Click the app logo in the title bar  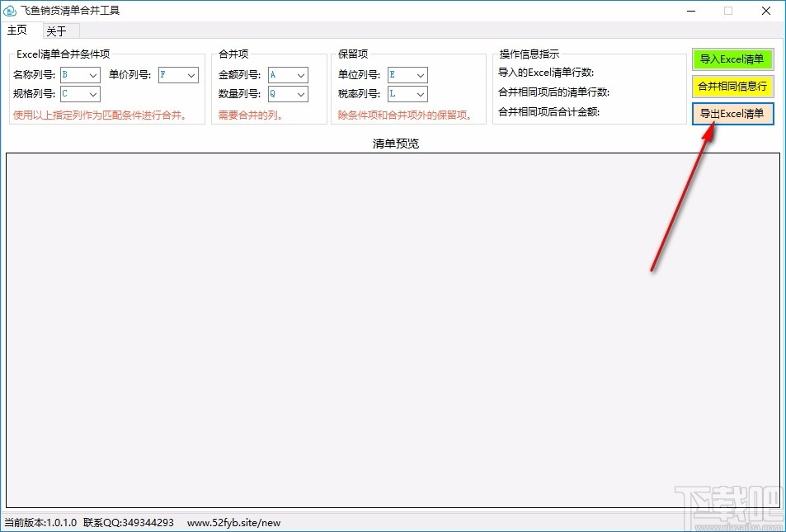[x=10, y=11]
